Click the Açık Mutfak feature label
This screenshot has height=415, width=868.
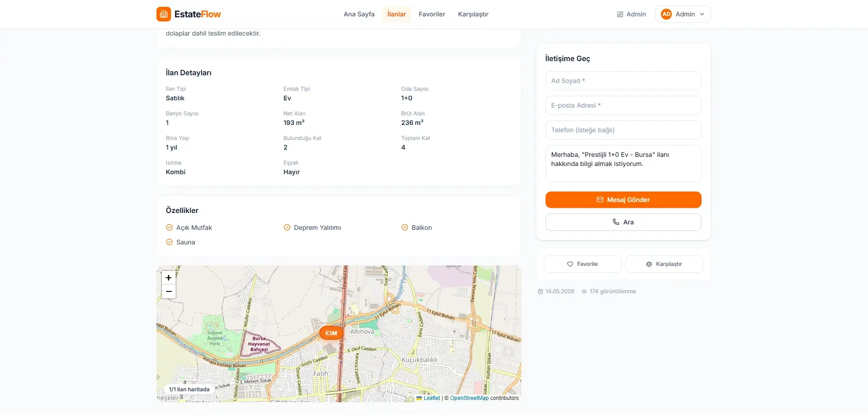[x=194, y=228]
